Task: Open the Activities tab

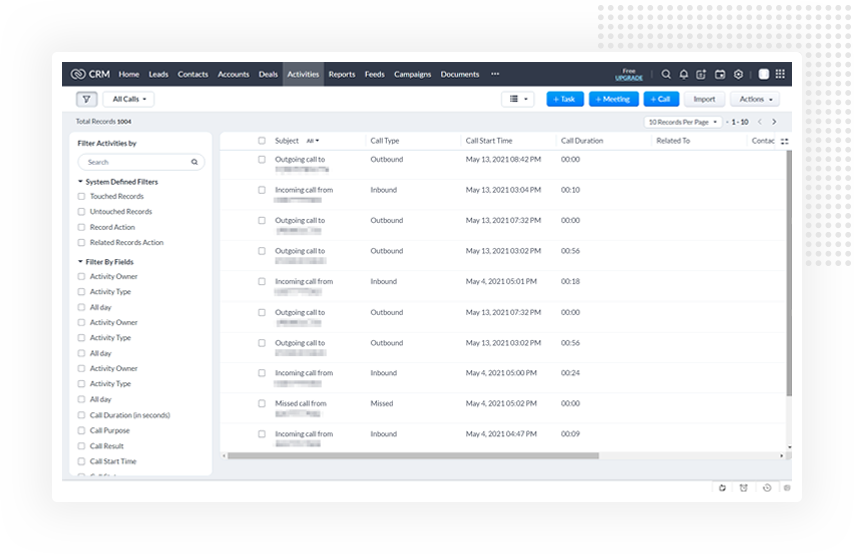Action: 303,74
